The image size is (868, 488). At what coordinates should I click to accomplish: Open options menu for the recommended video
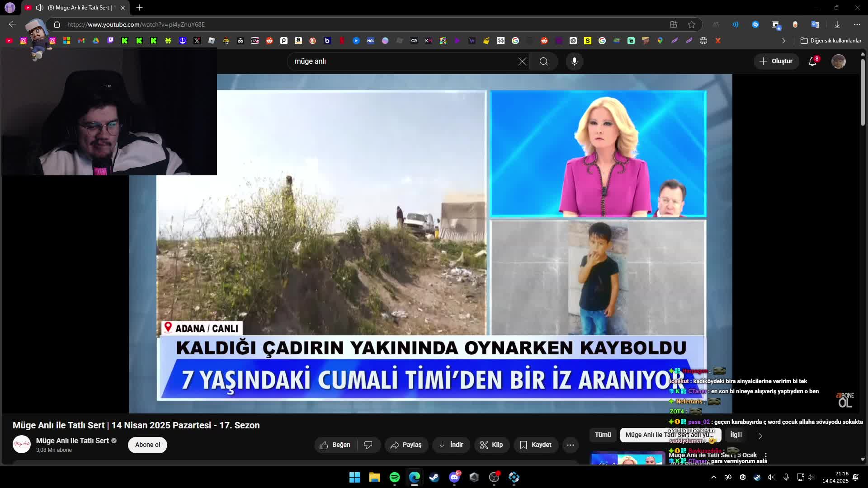(765, 455)
